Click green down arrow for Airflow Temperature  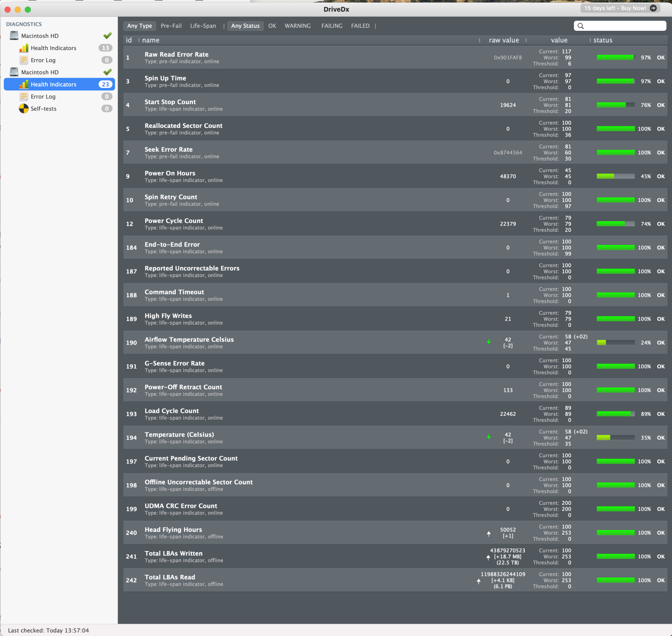pos(489,342)
